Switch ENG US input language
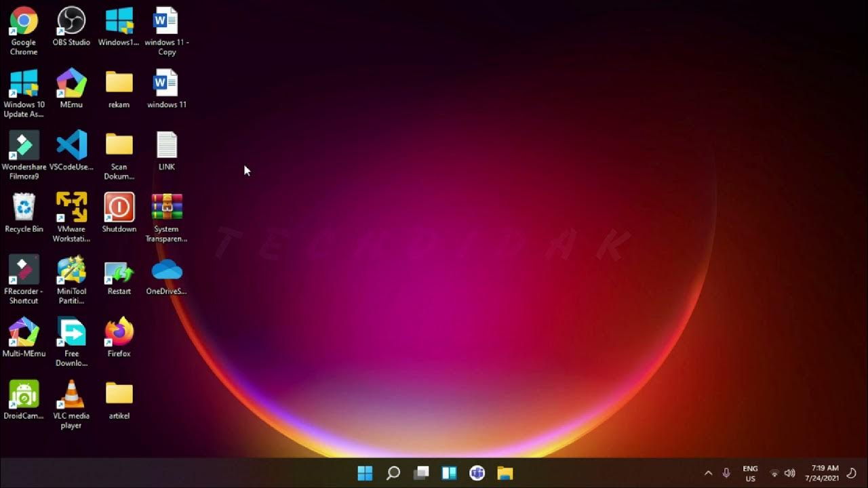Image resolution: width=868 pixels, height=488 pixels. [750, 473]
